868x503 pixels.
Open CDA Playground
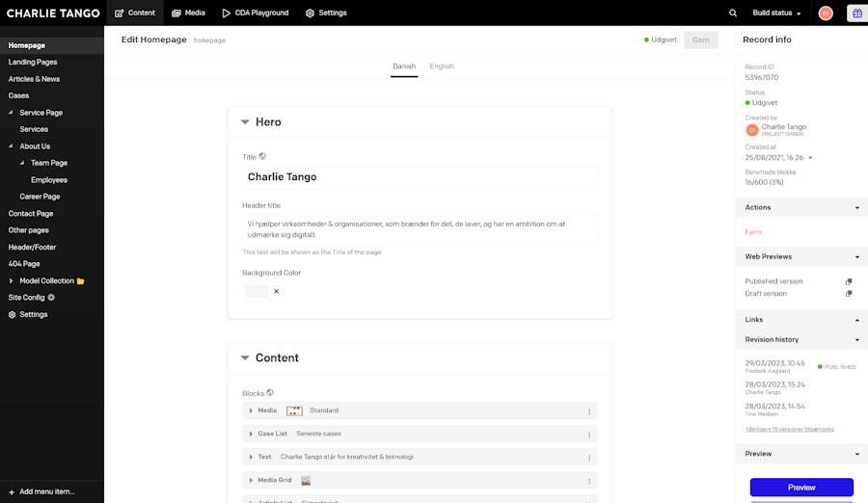pos(256,13)
